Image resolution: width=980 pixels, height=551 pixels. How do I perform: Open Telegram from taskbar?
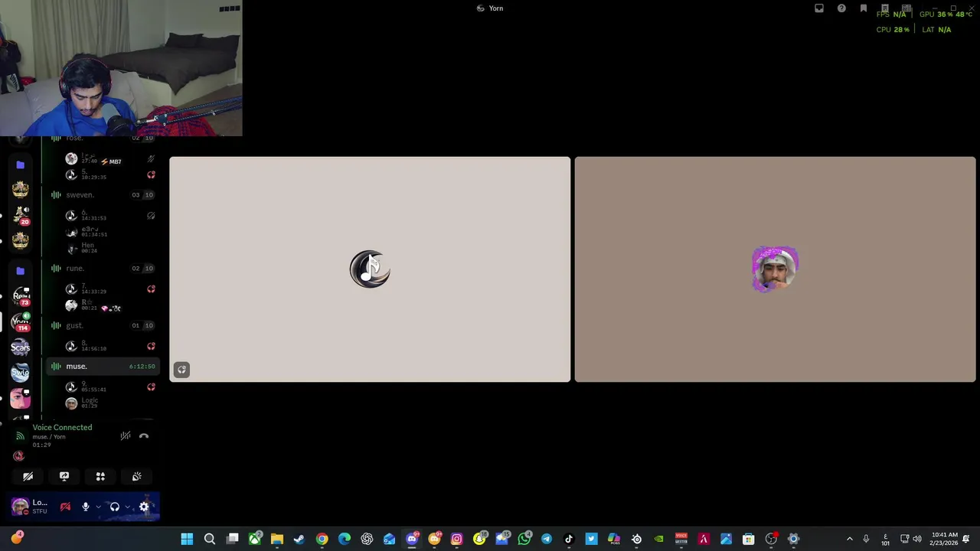(x=547, y=540)
